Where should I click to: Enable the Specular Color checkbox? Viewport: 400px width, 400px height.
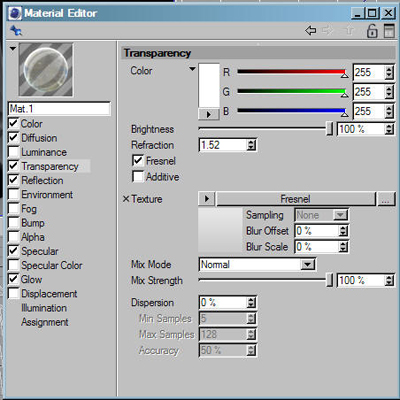point(13,265)
